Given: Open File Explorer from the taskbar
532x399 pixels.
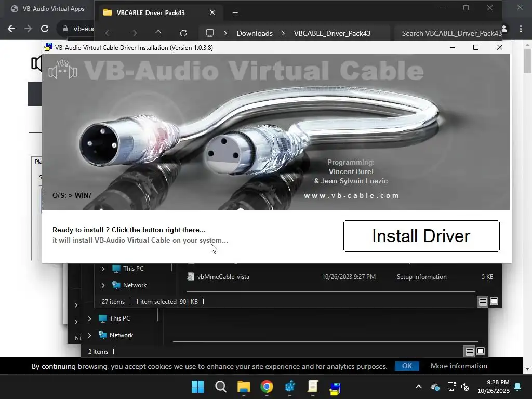Looking at the screenshot, I should (x=244, y=387).
